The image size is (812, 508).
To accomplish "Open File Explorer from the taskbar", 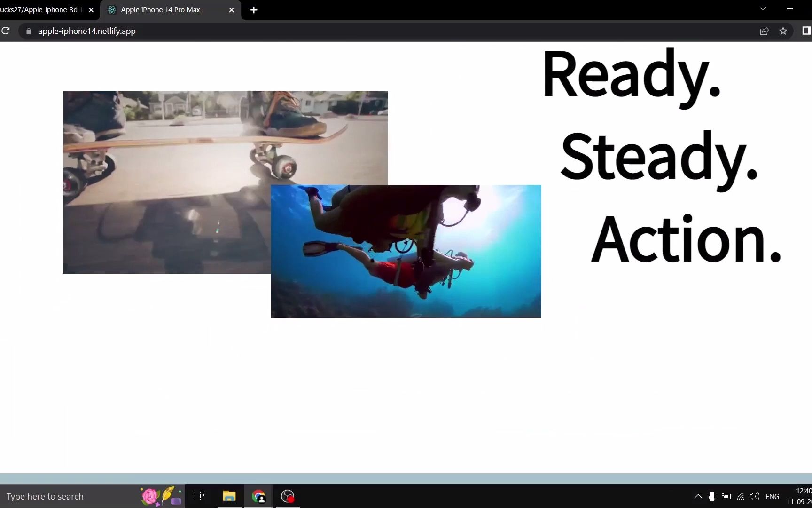I will [229, 496].
